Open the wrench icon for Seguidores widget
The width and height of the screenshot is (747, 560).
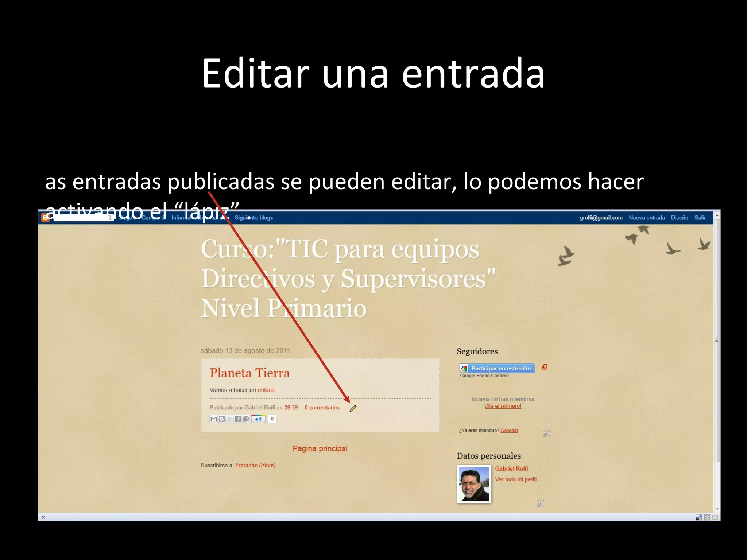546,433
